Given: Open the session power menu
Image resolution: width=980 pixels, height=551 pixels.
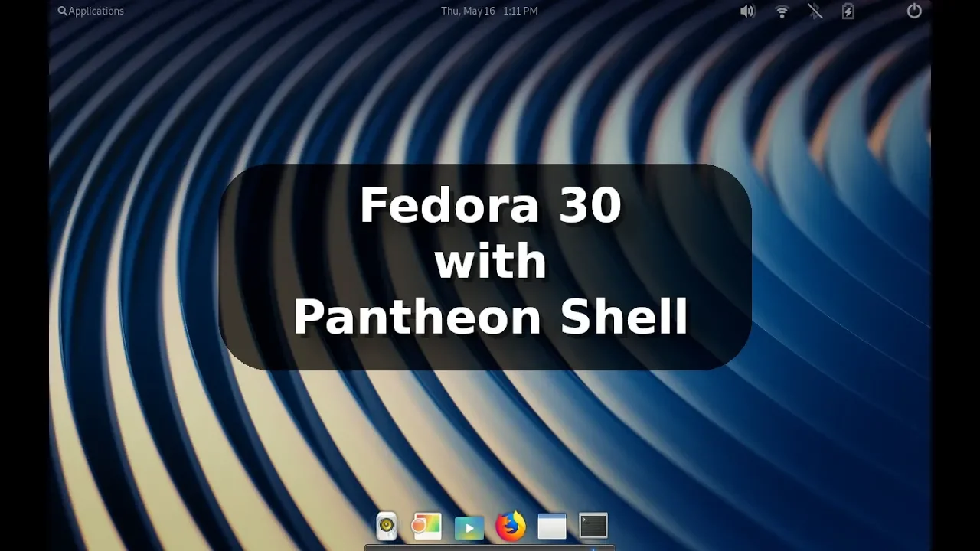Looking at the screenshot, I should click(x=914, y=11).
